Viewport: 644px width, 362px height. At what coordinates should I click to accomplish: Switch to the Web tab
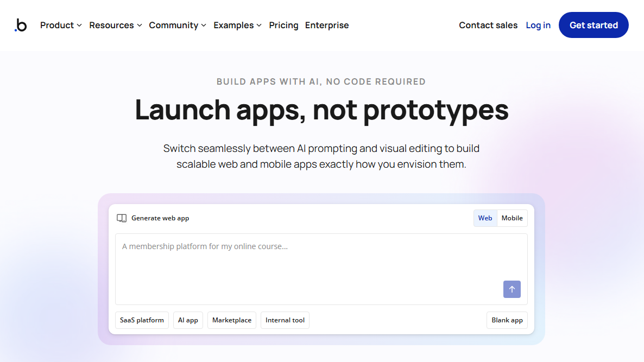[x=485, y=218]
